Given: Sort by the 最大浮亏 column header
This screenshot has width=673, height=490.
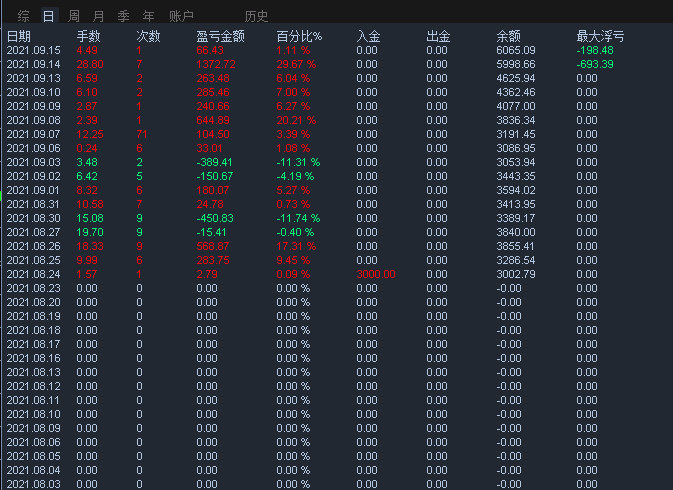Looking at the screenshot, I should 600,36.
